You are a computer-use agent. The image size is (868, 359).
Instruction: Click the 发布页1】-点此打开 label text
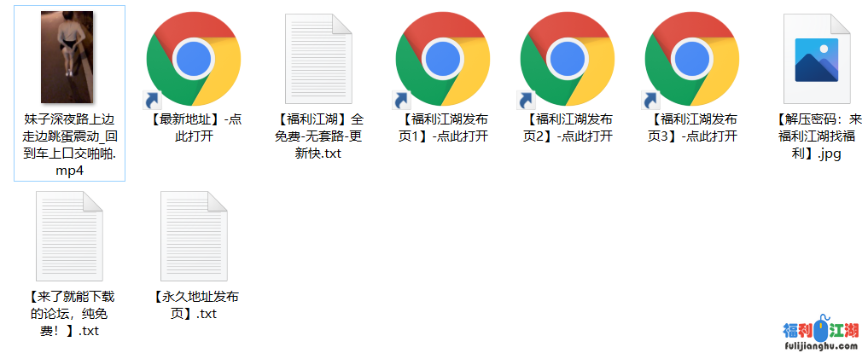(443, 128)
